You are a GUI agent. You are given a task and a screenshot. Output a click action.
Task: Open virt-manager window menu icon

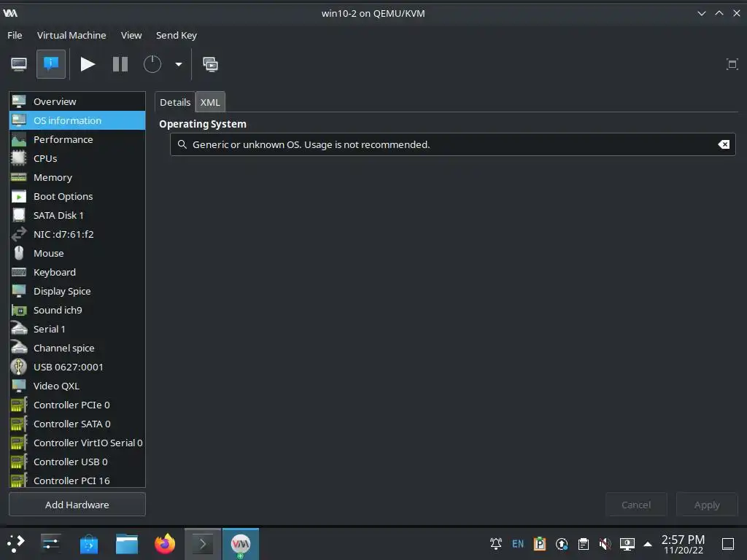pyautogui.click(x=10, y=13)
